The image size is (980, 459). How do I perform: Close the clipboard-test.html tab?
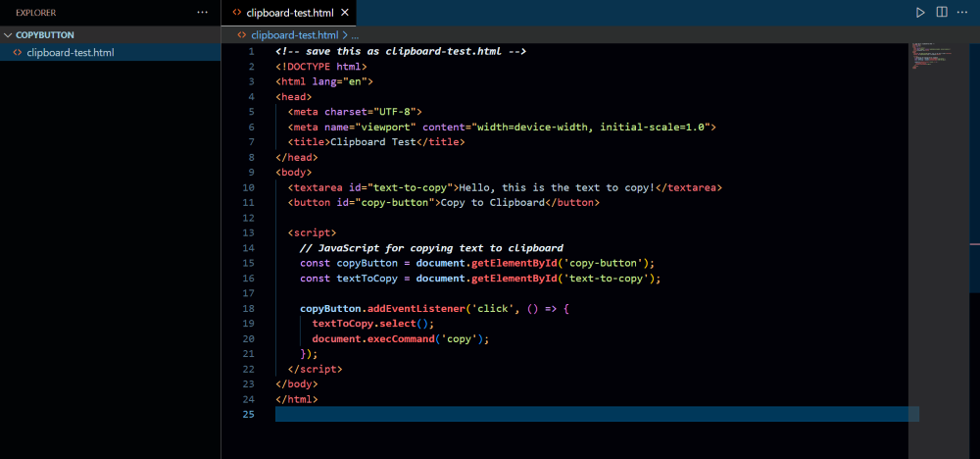(344, 13)
